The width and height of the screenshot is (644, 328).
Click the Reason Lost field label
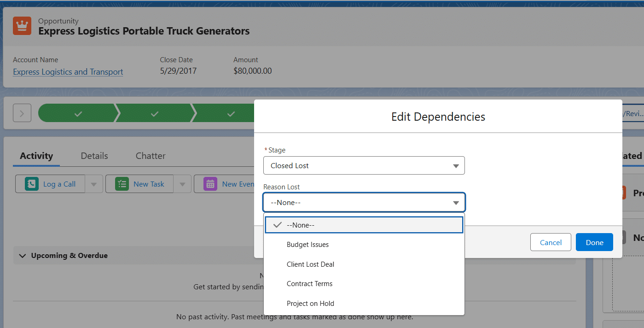[281, 187]
